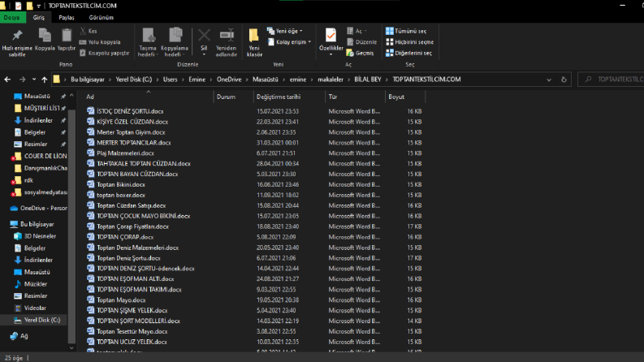This screenshot has height=362, width=644.
Task: Select Yerel Disk (C:) in sidebar
Action: click(x=42, y=320)
